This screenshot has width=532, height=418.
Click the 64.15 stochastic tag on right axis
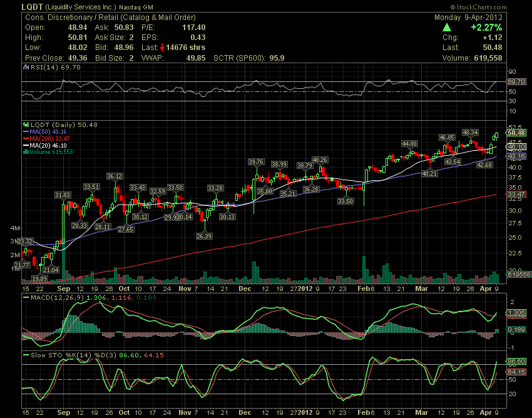pos(516,372)
